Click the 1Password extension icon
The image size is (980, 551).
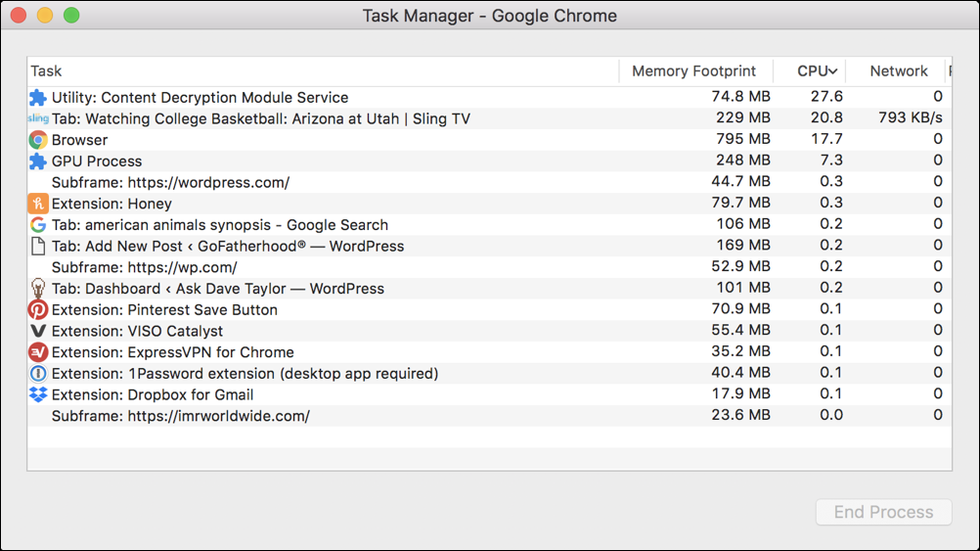pos(38,374)
